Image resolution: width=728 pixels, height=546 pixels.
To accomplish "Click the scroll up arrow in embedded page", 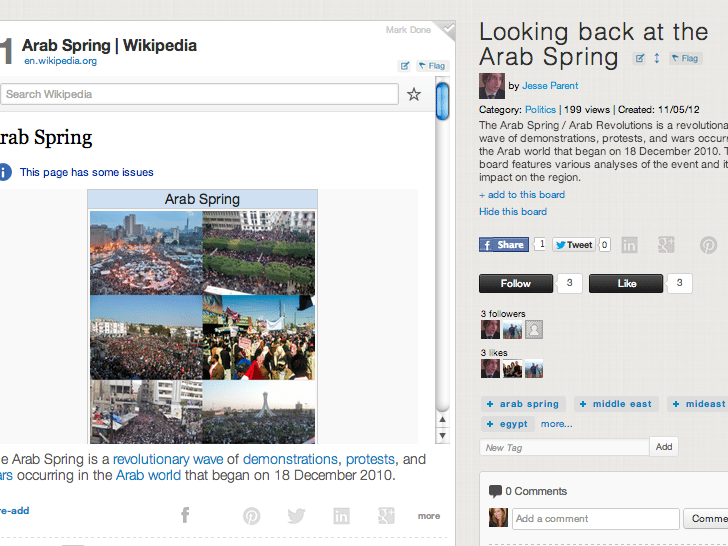I will [442, 419].
